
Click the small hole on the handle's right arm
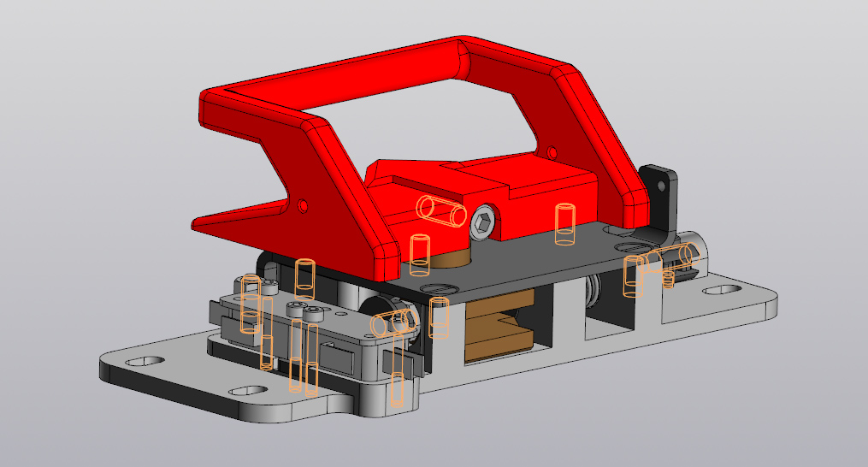(x=552, y=152)
